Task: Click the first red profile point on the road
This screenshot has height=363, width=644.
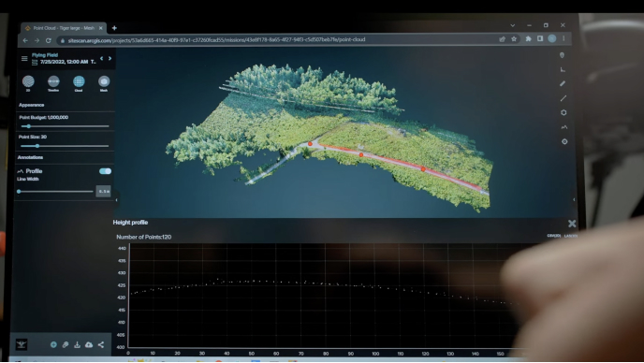Action: point(311,144)
